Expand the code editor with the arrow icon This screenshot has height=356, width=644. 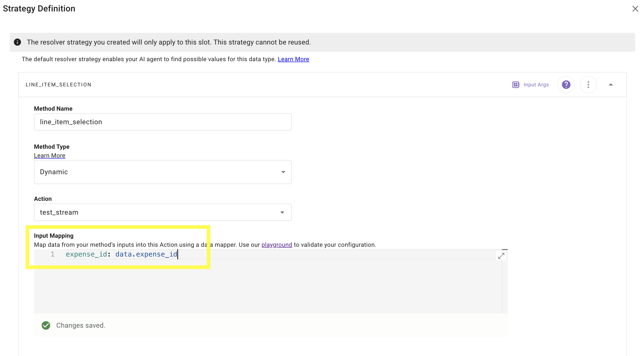pos(501,256)
